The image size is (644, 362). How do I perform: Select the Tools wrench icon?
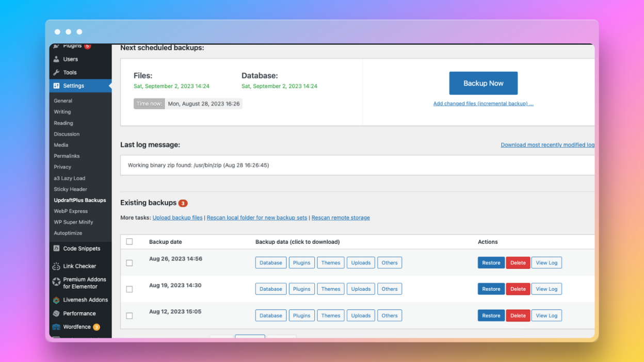[x=57, y=72]
